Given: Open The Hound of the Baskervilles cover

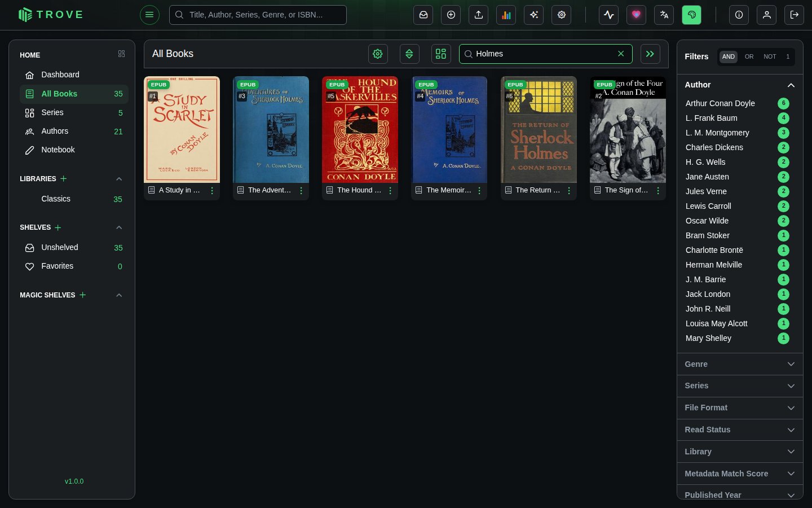Looking at the screenshot, I should 360,130.
